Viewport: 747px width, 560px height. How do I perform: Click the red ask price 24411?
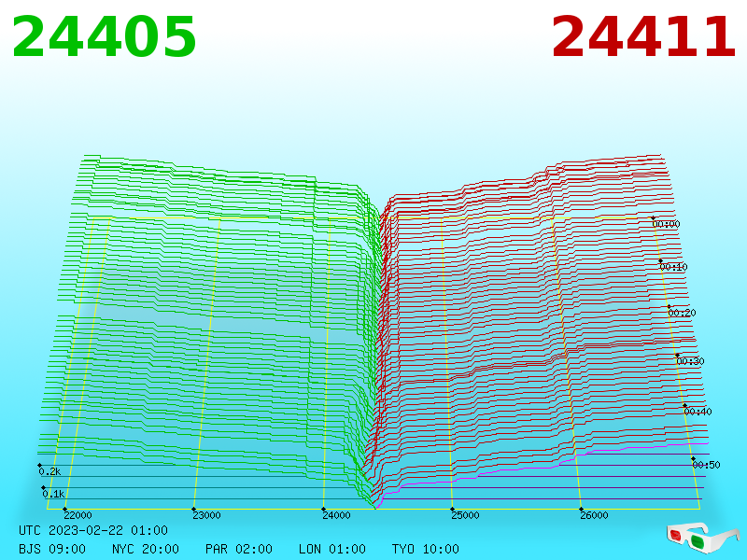point(643,36)
